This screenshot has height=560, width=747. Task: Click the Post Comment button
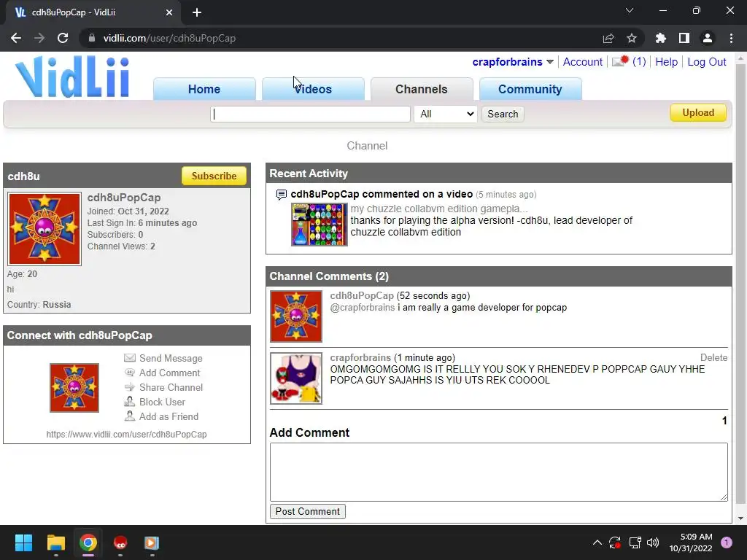(x=307, y=511)
